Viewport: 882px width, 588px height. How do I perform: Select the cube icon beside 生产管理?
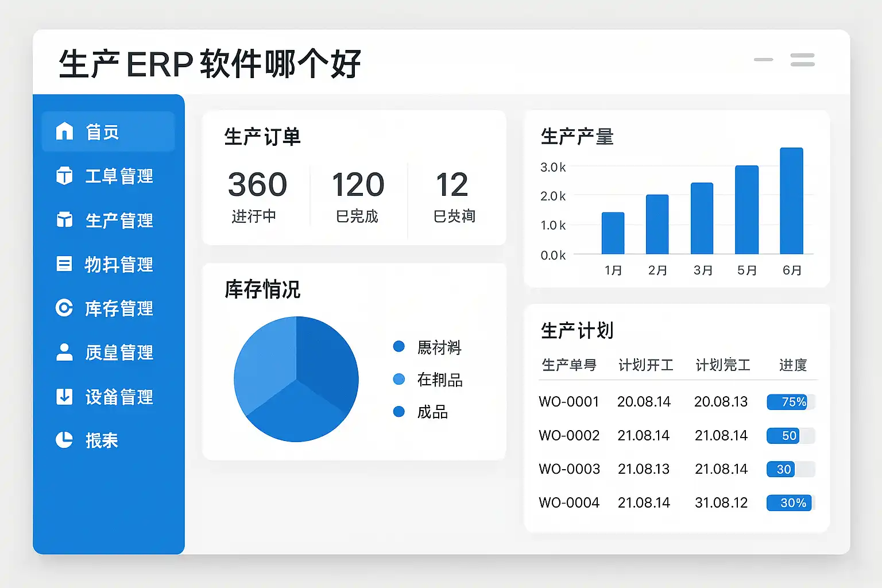tap(64, 220)
